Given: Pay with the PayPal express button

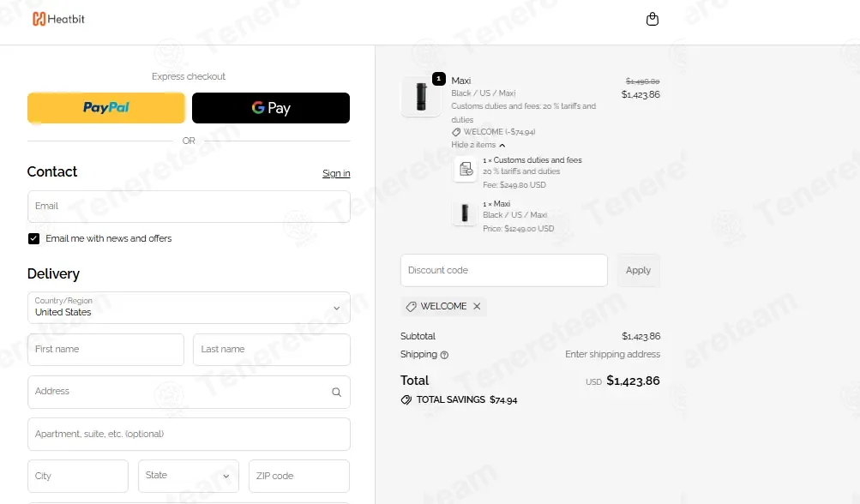Looking at the screenshot, I should tap(106, 108).
